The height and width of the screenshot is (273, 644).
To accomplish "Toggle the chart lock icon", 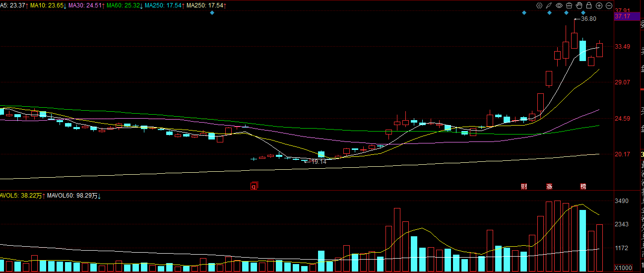I will 588,5.
